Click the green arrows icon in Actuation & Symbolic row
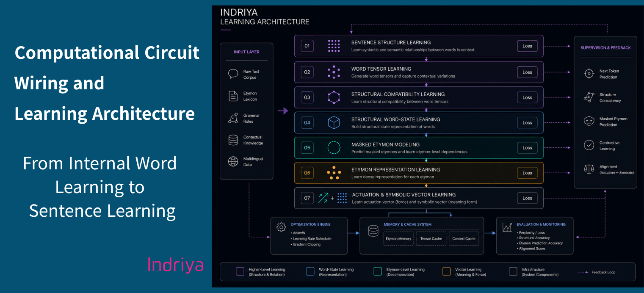644x293 pixels. click(x=323, y=198)
